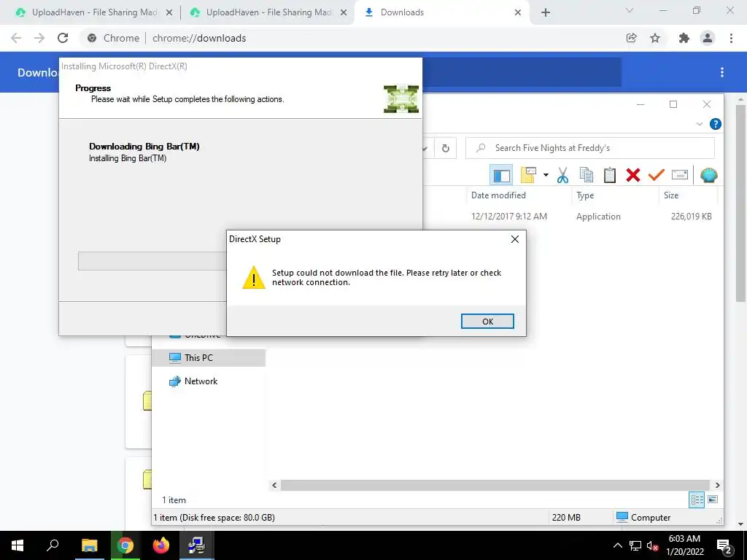Select the 12/12/2017 9:12 AM date cell
The image size is (747, 560).
point(508,216)
